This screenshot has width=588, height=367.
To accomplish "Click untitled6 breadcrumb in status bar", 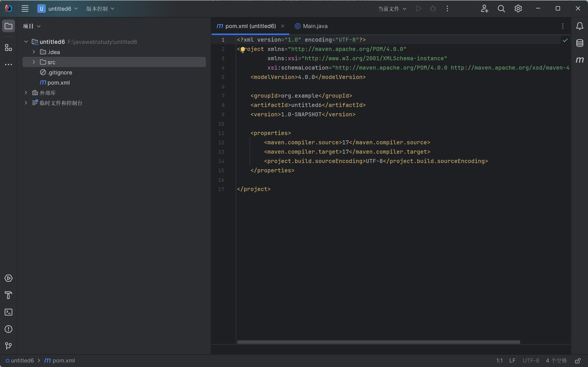I will coord(20,360).
